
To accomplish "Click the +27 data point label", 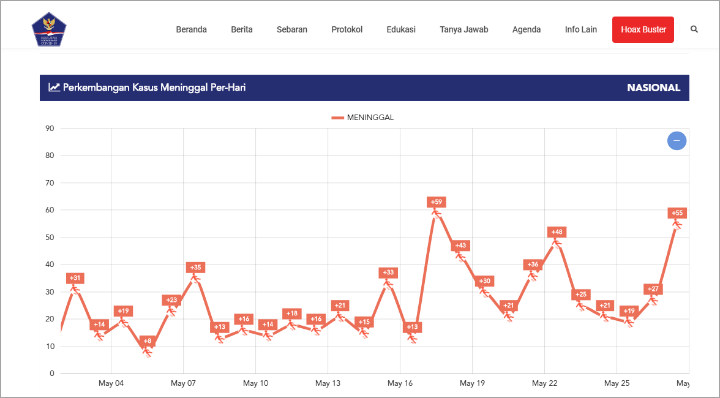I will pyautogui.click(x=653, y=289).
